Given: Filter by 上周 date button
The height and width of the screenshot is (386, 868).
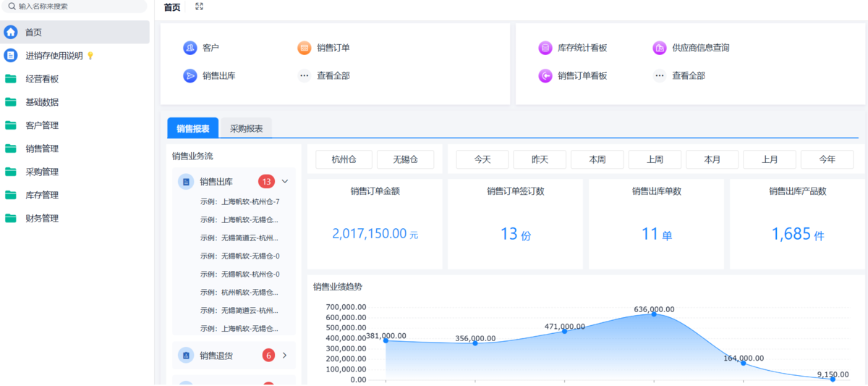Looking at the screenshot, I should click(x=655, y=159).
